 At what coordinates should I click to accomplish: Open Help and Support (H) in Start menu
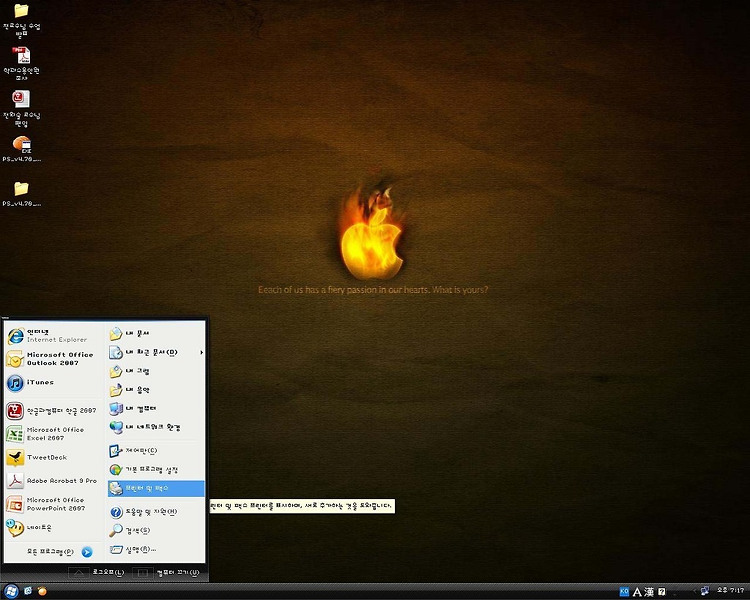[x=156, y=512]
